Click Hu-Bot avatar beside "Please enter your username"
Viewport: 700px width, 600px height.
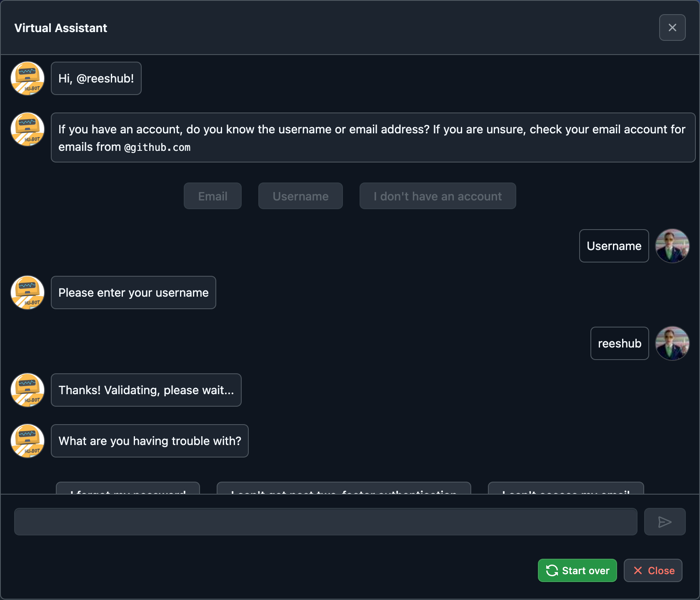(27, 292)
